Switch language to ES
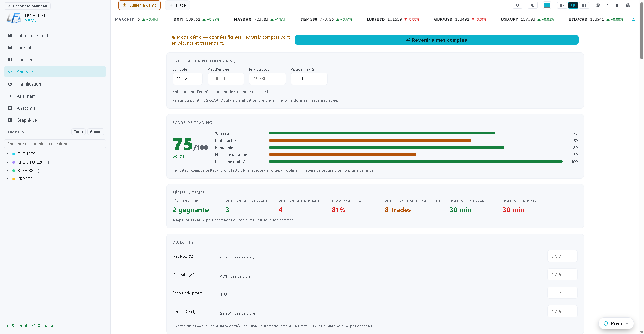 click(x=584, y=5)
